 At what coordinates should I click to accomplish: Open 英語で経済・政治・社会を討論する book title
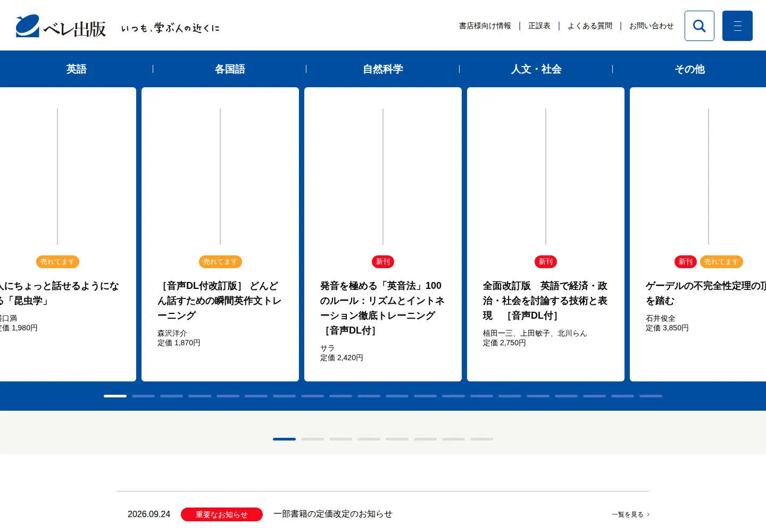click(x=545, y=301)
